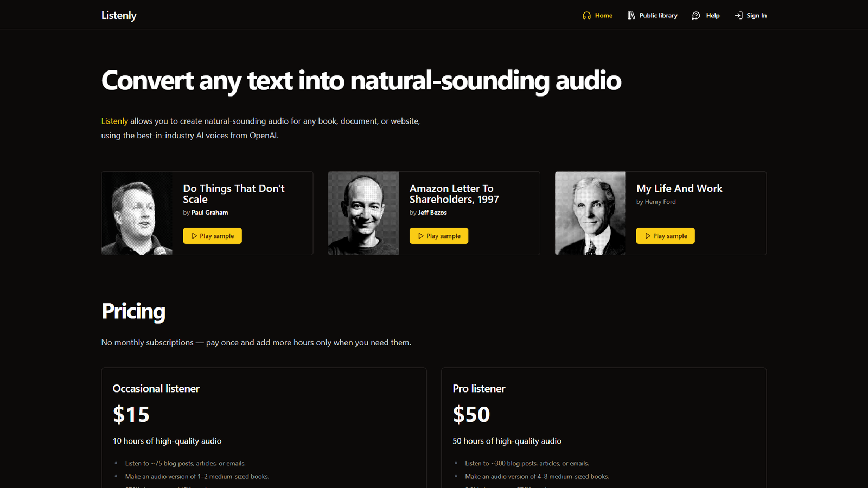The height and width of the screenshot is (488, 868).
Task: Open the My Life And Work title
Action: pyautogui.click(x=679, y=188)
